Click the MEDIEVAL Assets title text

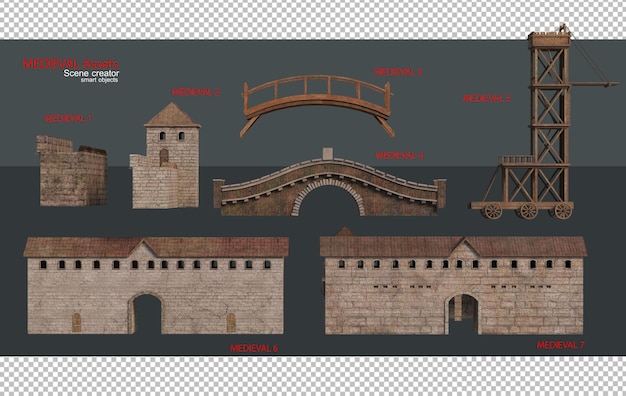pos(71,63)
